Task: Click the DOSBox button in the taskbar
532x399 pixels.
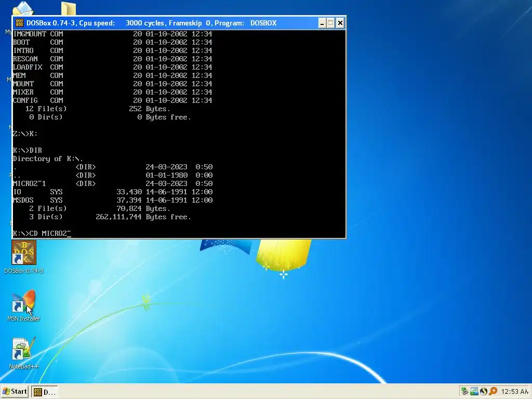Action: [x=45, y=392]
